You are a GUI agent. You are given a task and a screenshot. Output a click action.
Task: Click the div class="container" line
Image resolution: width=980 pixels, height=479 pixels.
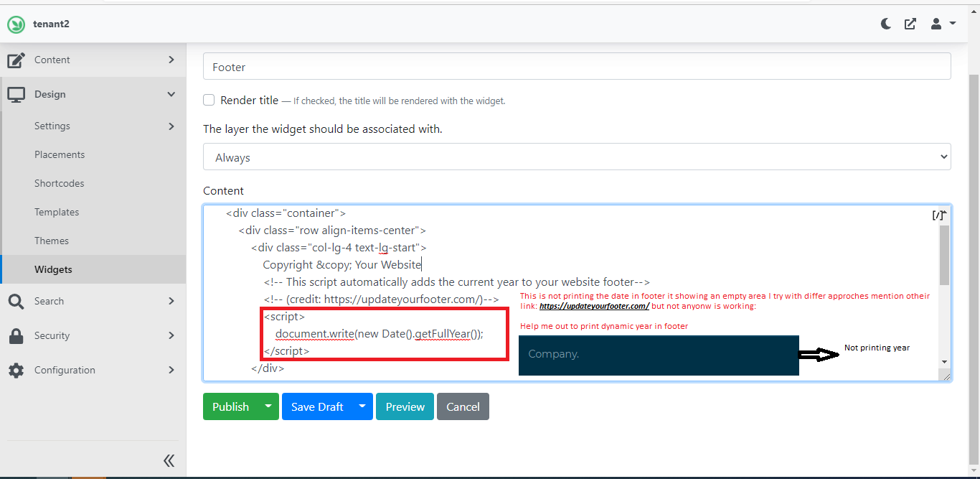click(x=286, y=213)
